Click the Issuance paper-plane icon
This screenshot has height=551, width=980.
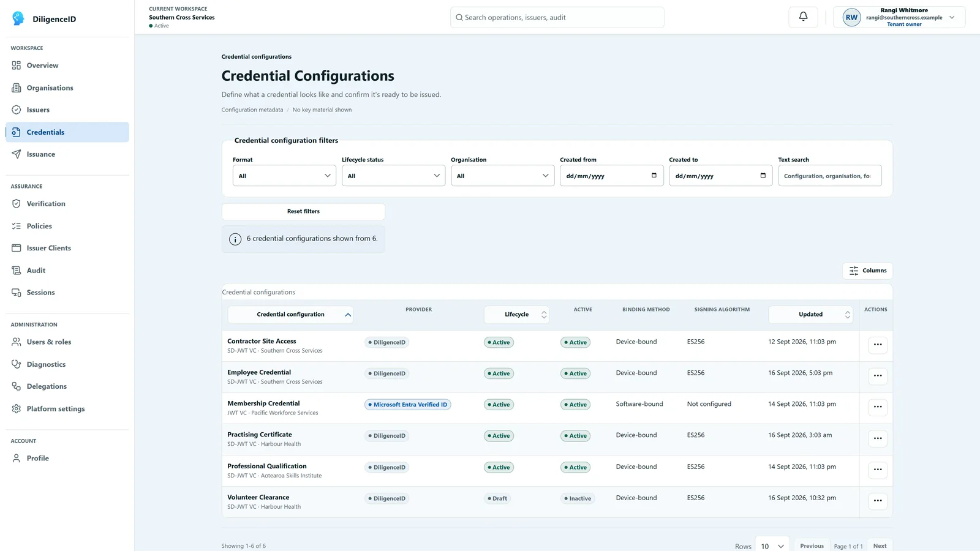click(17, 154)
